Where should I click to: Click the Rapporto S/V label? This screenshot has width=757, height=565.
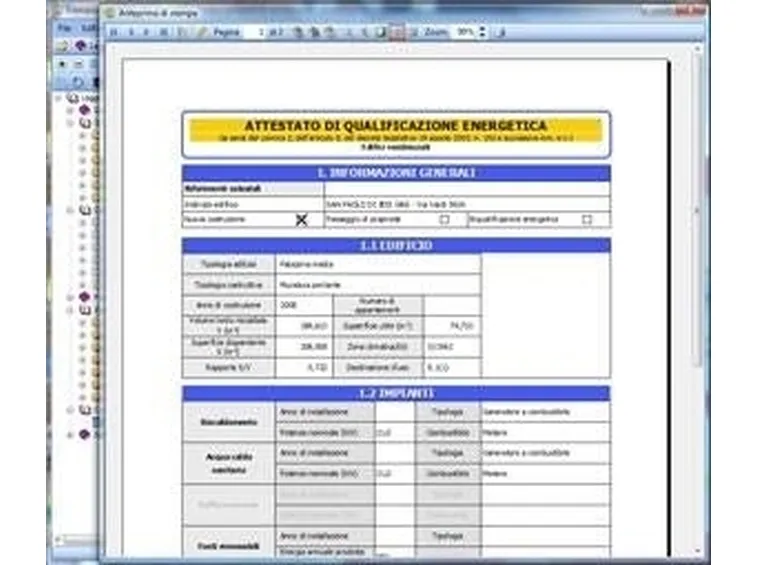[228, 367]
